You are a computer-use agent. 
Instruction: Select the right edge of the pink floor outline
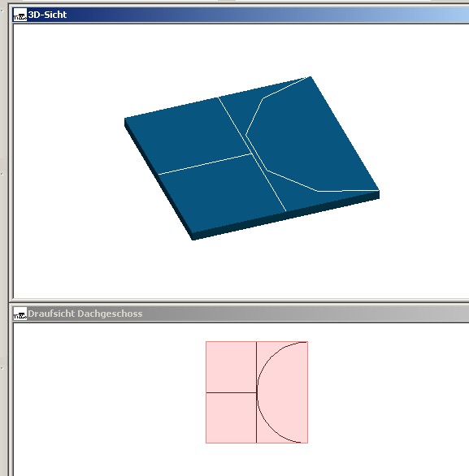click(x=308, y=392)
